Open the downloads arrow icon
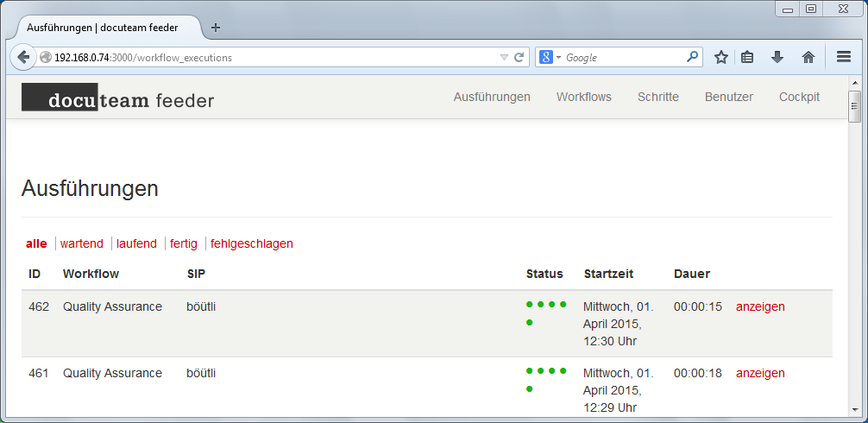Image resolution: width=868 pixels, height=423 pixels. [777, 58]
